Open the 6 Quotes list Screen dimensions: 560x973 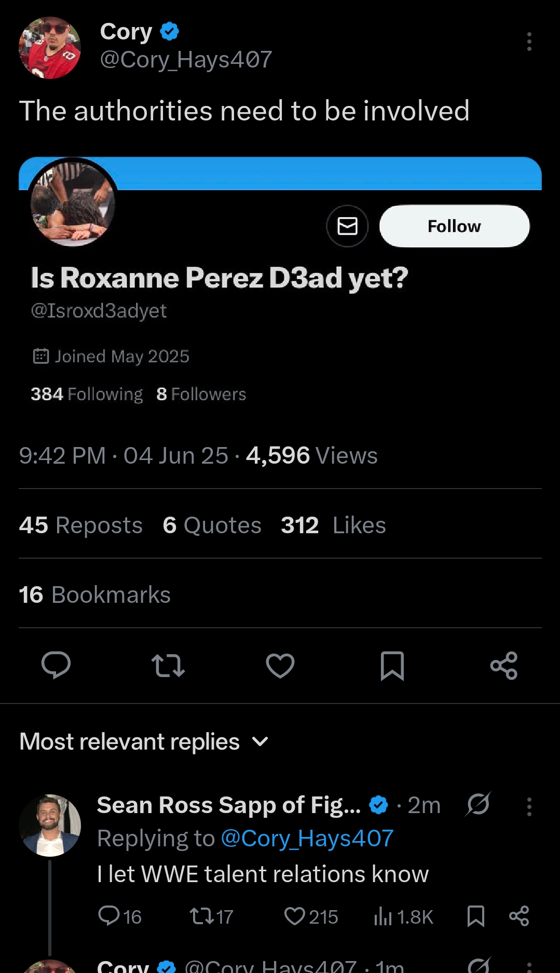(212, 525)
